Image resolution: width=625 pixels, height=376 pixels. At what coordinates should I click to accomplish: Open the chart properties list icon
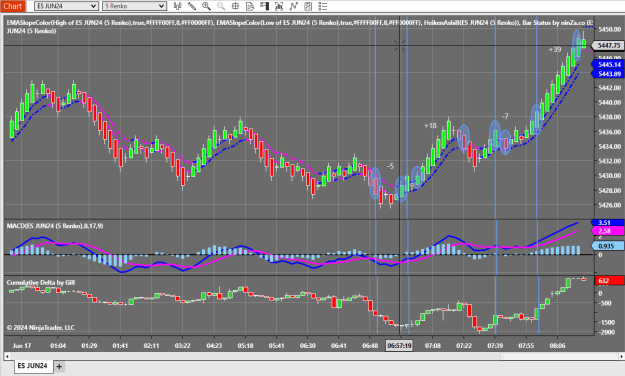(x=323, y=6)
